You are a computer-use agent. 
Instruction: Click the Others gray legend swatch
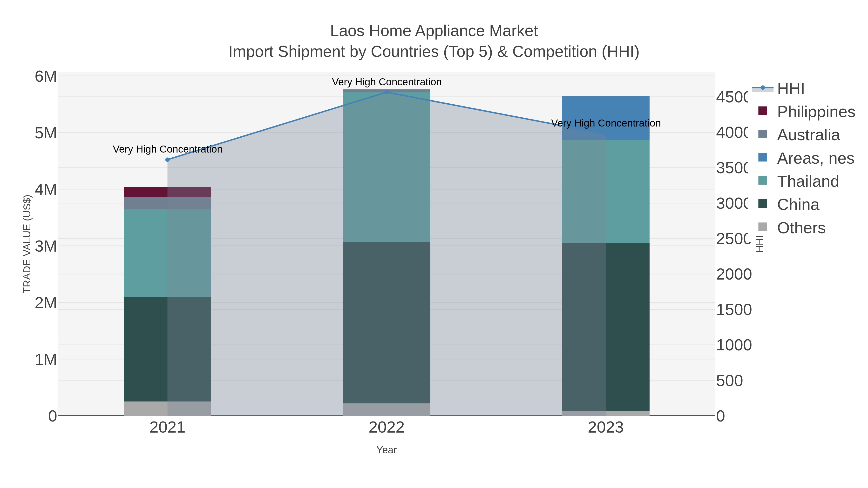coord(763,227)
